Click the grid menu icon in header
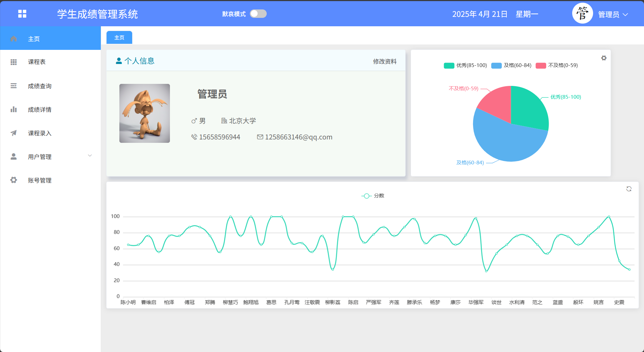644x352 pixels. tap(22, 14)
